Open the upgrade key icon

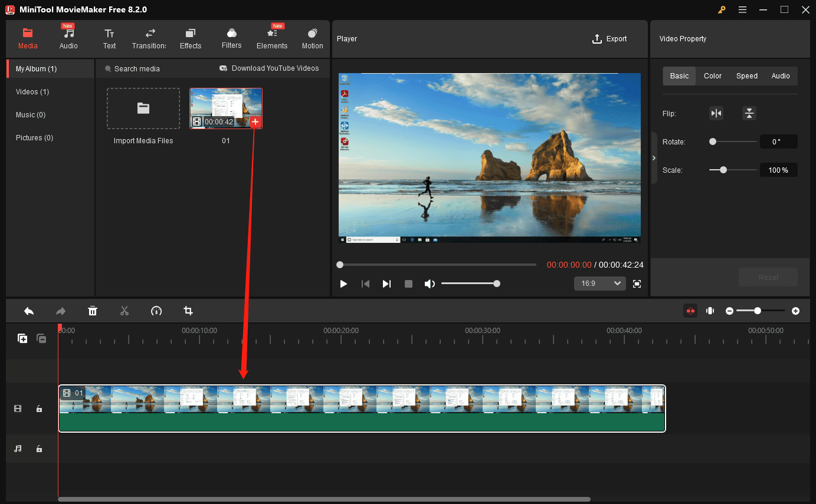722,9
